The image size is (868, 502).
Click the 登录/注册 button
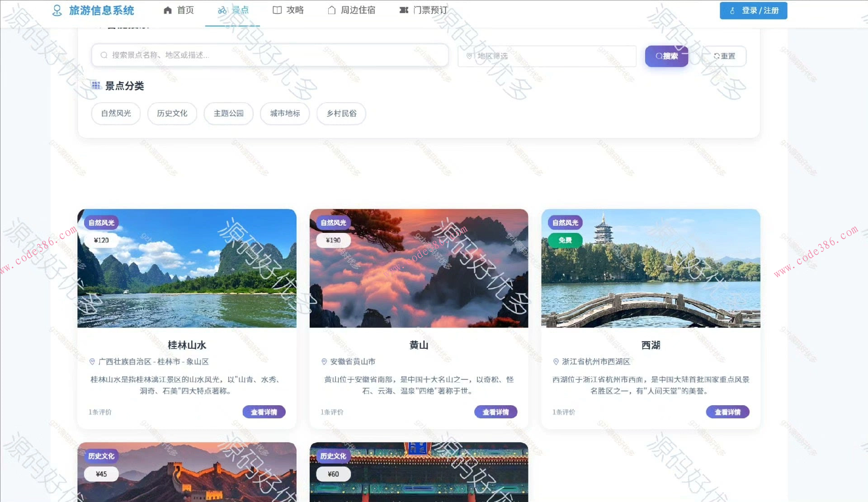point(753,10)
